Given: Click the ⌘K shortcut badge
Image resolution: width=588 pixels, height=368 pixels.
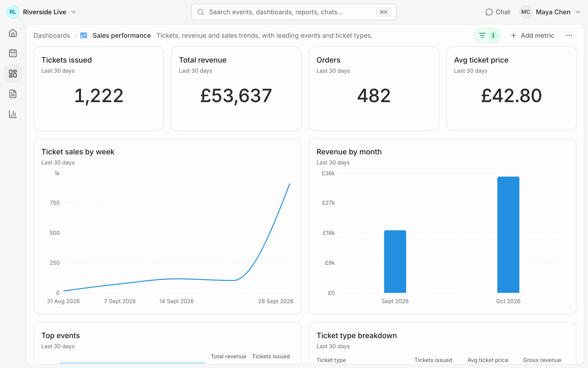Looking at the screenshot, I should (383, 12).
